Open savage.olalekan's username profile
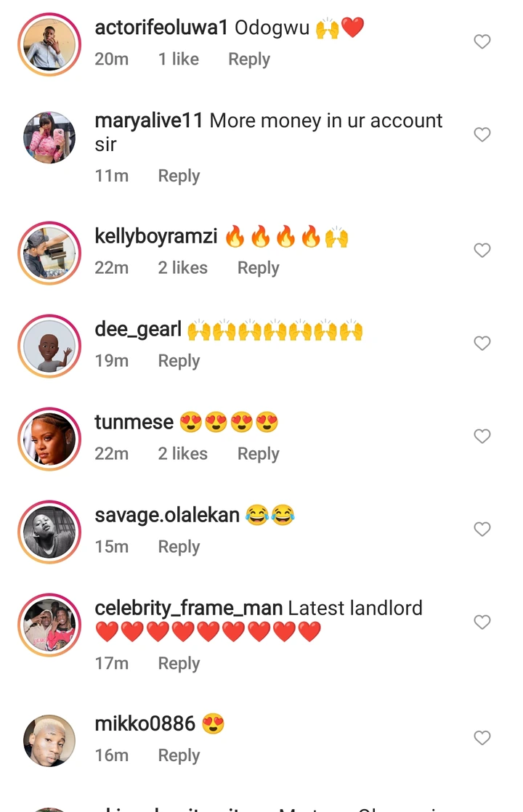 pyautogui.click(x=167, y=515)
